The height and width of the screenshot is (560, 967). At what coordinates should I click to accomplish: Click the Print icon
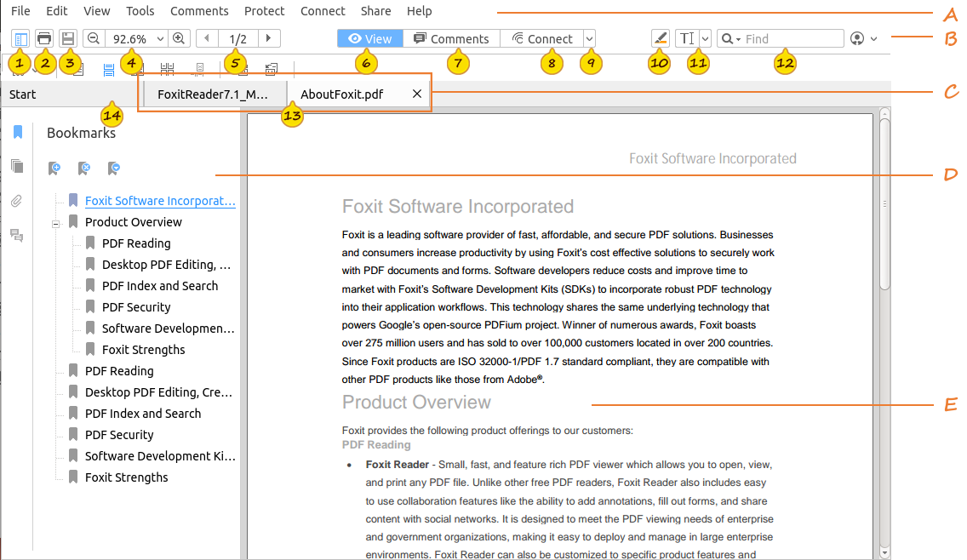coord(43,39)
